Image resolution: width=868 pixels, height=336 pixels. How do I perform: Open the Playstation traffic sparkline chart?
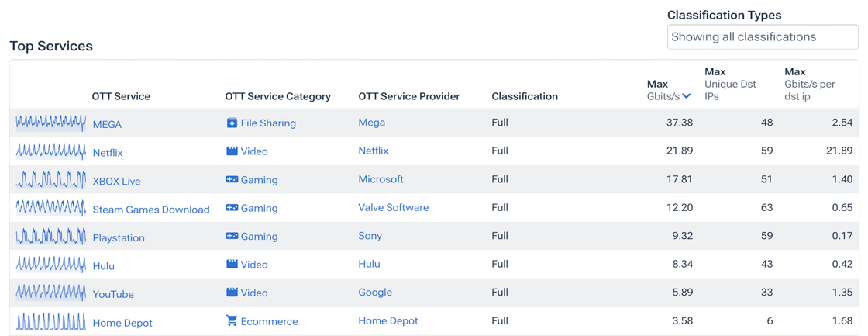[51, 236]
